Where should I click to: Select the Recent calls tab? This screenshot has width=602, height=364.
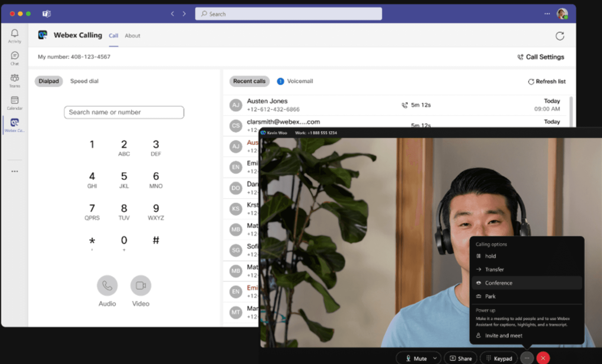(x=249, y=81)
